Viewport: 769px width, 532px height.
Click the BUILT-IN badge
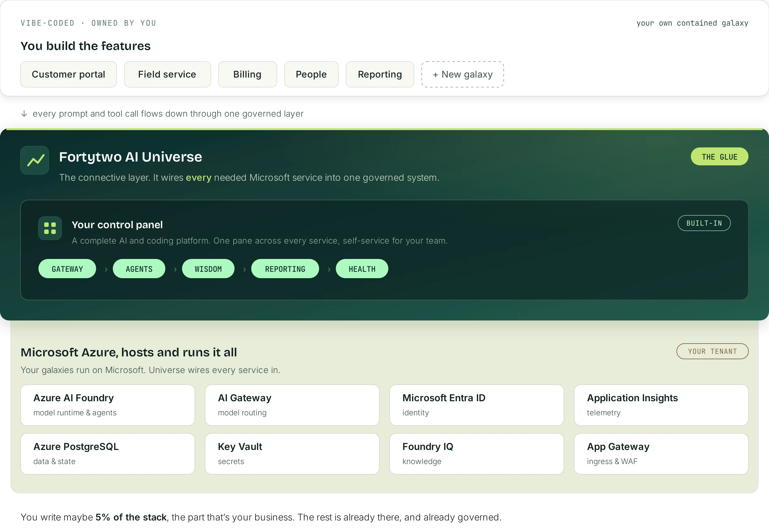[704, 223]
